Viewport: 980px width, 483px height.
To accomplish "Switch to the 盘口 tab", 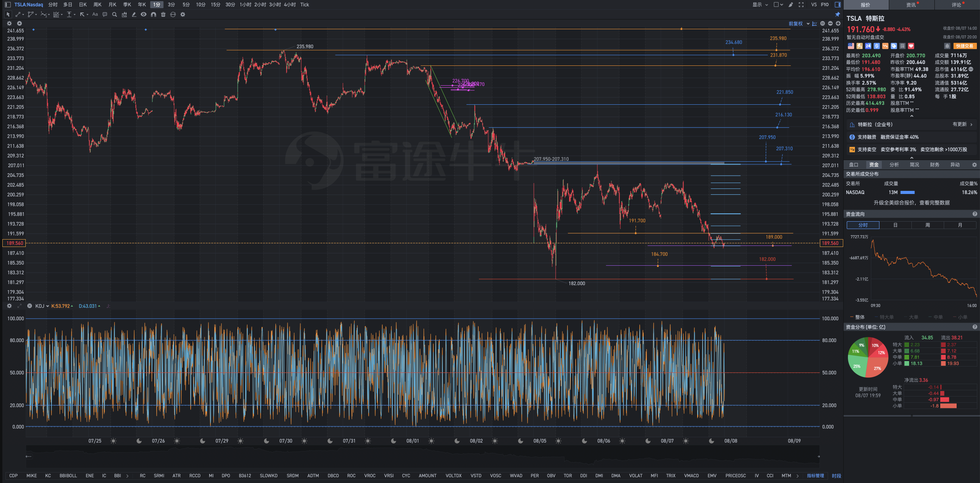I will pyautogui.click(x=854, y=165).
